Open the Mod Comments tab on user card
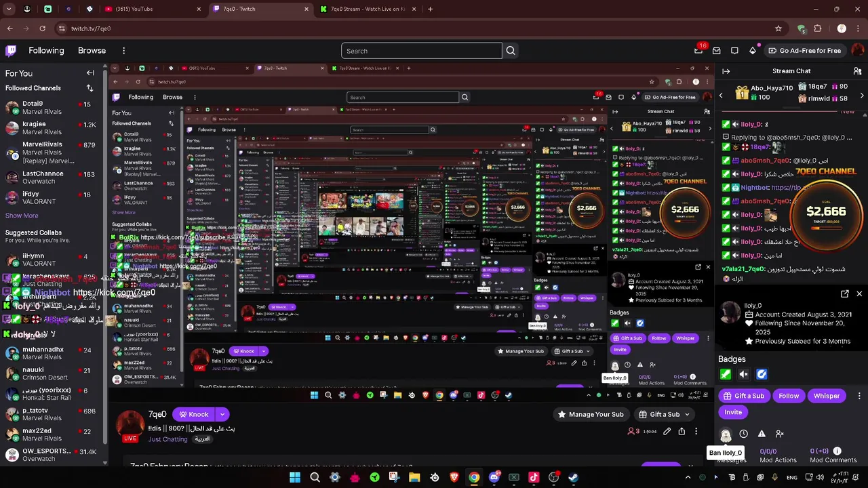 833,455
